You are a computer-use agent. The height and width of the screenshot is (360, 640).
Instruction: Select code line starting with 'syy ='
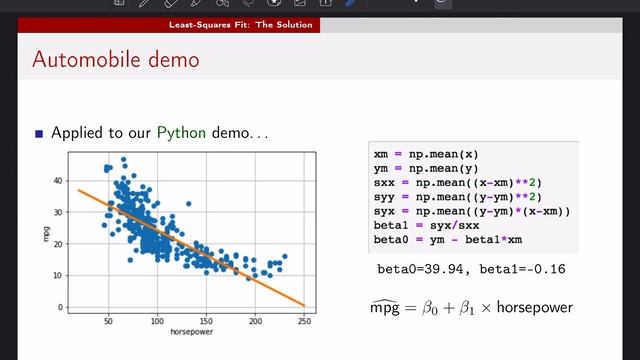point(458,197)
